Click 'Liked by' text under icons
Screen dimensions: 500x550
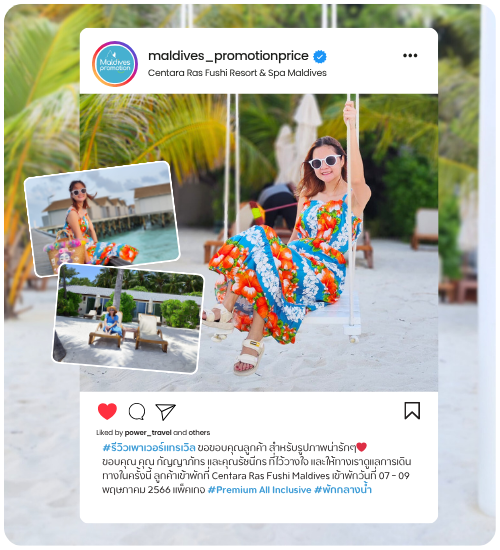110,432
